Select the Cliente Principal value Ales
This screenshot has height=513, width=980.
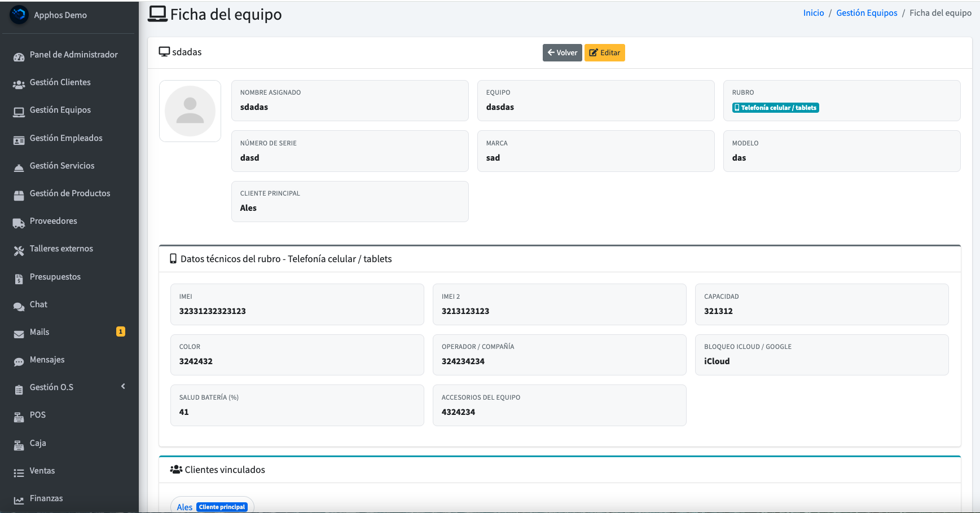pyautogui.click(x=248, y=208)
